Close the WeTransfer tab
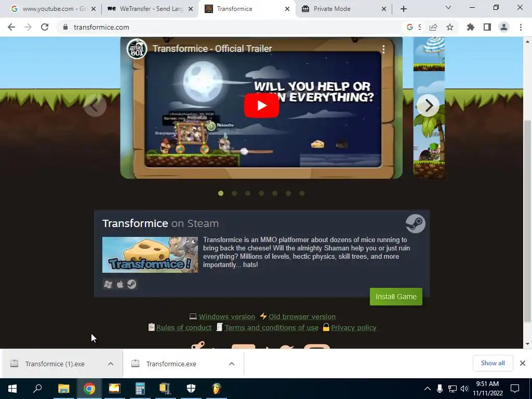The width and height of the screenshot is (532, 399). (191, 9)
